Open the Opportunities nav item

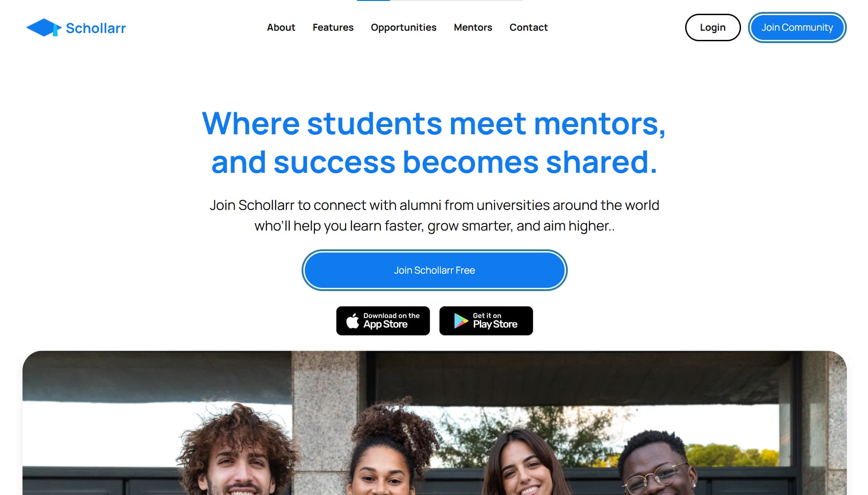click(403, 27)
